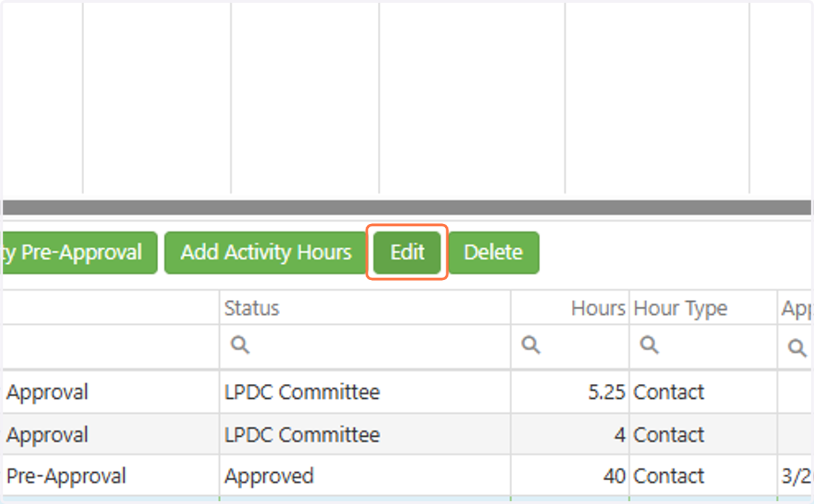The width and height of the screenshot is (814, 504).
Task: Click LPDC Committee in the 5.25 hours row
Action: [302, 392]
